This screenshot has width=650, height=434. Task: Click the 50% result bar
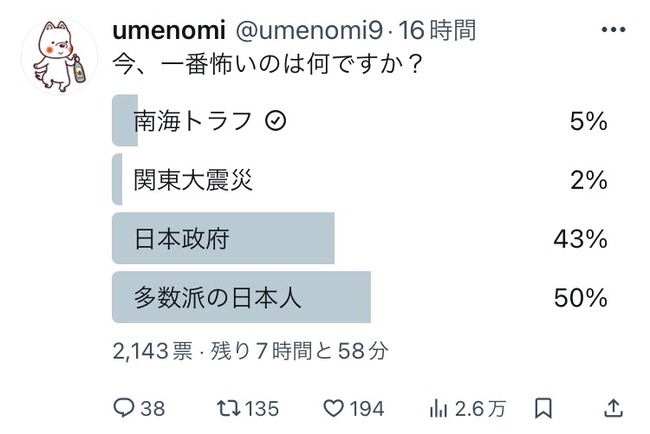tap(241, 297)
